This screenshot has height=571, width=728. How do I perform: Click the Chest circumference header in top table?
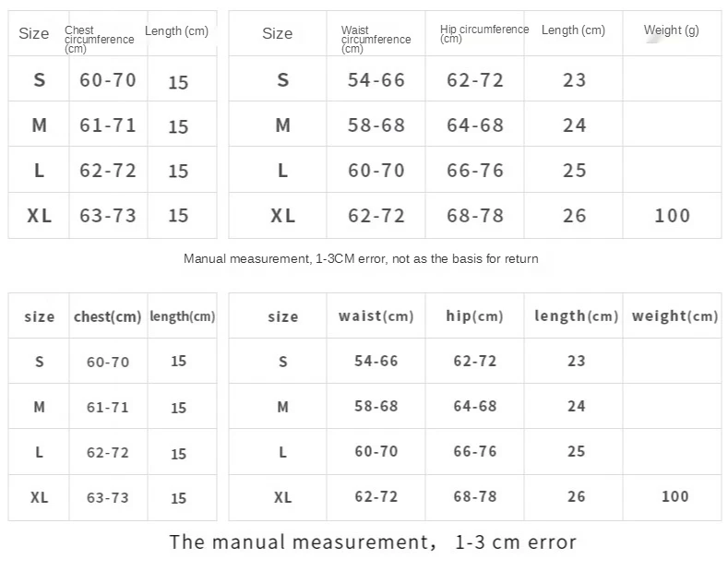tap(99, 39)
